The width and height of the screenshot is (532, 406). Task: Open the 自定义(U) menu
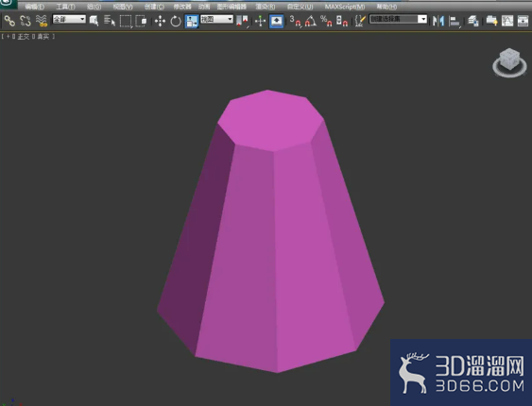click(x=300, y=7)
